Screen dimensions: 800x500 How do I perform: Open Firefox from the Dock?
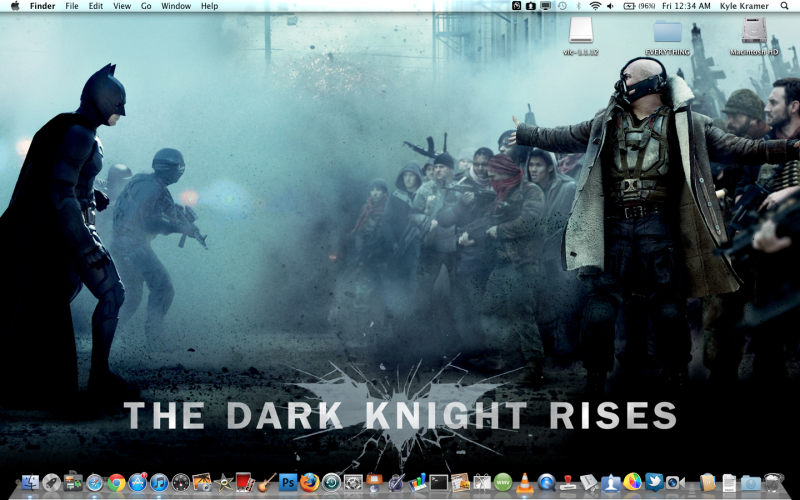click(310, 483)
